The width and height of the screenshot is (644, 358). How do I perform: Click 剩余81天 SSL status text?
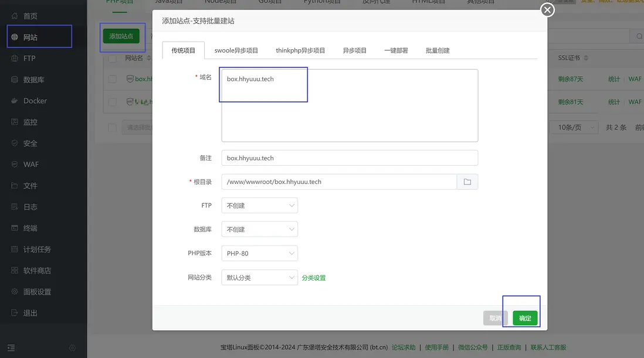571,102
